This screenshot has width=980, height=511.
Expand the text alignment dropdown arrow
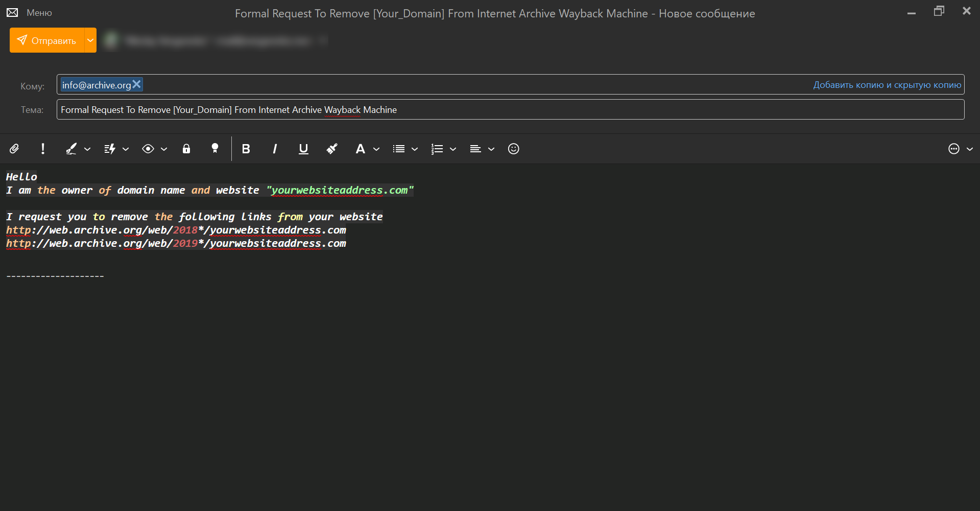point(491,149)
